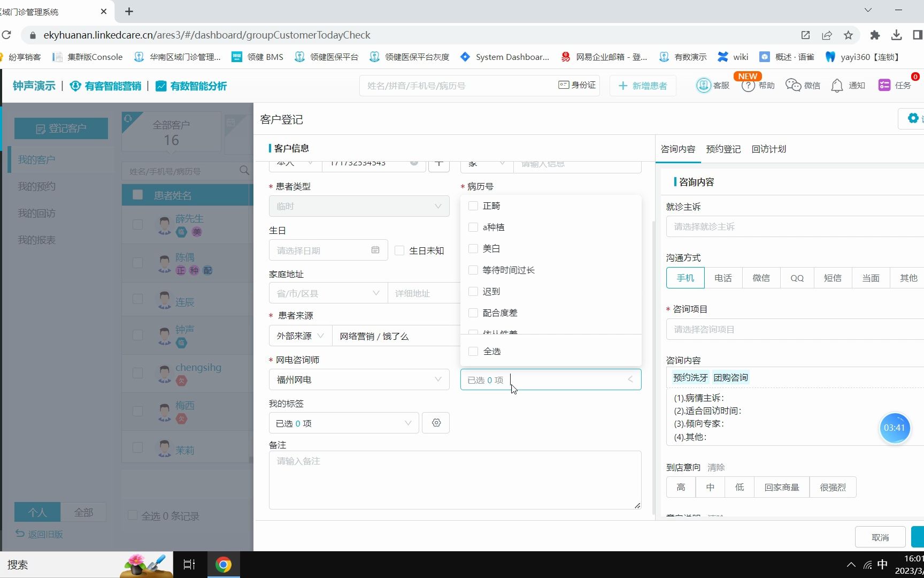Switch to the 咨询内容 tab
This screenshot has width=924, height=578.
(678, 149)
